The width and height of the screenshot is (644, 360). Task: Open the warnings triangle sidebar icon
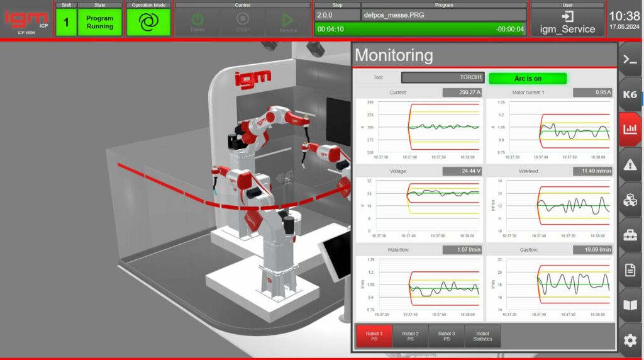(630, 166)
